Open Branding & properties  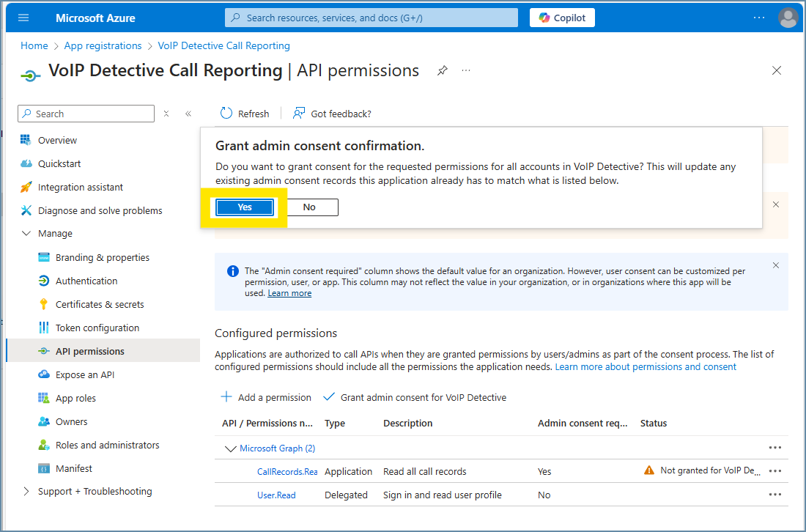pyautogui.click(x=103, y=257)
